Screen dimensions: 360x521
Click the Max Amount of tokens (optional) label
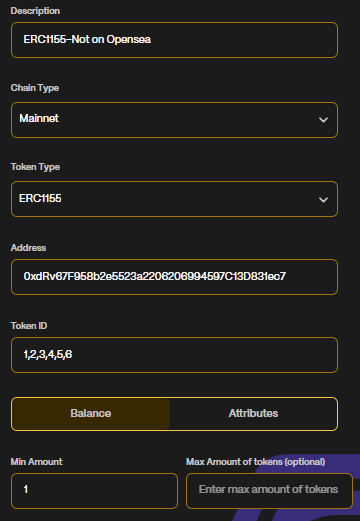click(x=256, y=462)
